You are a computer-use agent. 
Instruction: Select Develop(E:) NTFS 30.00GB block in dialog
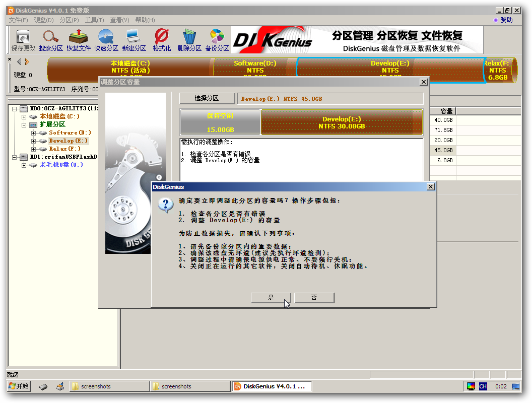point(342,122)
